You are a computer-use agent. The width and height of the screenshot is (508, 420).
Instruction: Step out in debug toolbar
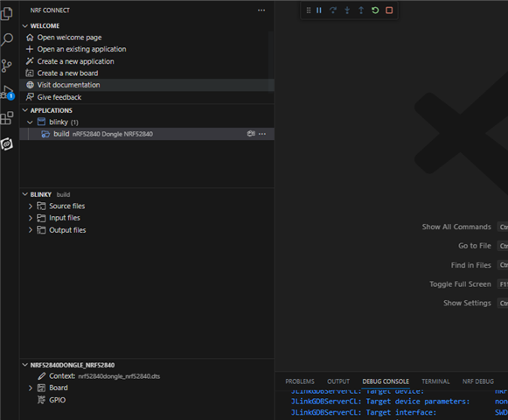[361, 10]
